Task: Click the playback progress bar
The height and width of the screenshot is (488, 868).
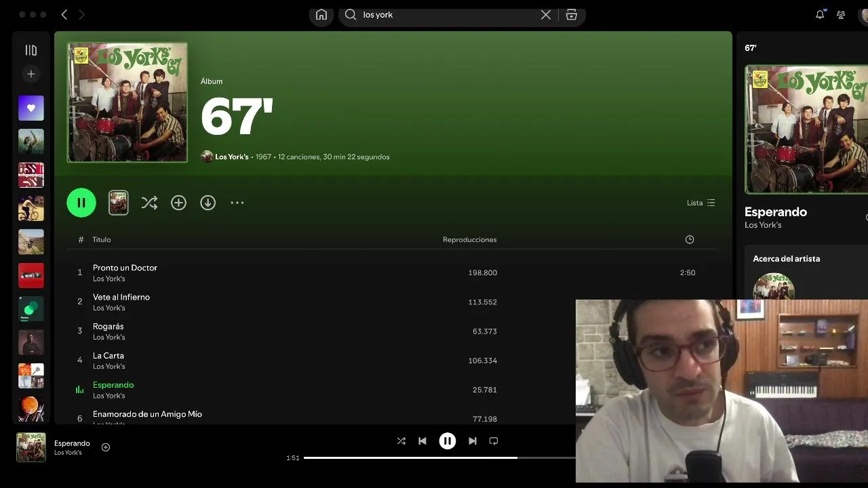Action: pos(439,457)
